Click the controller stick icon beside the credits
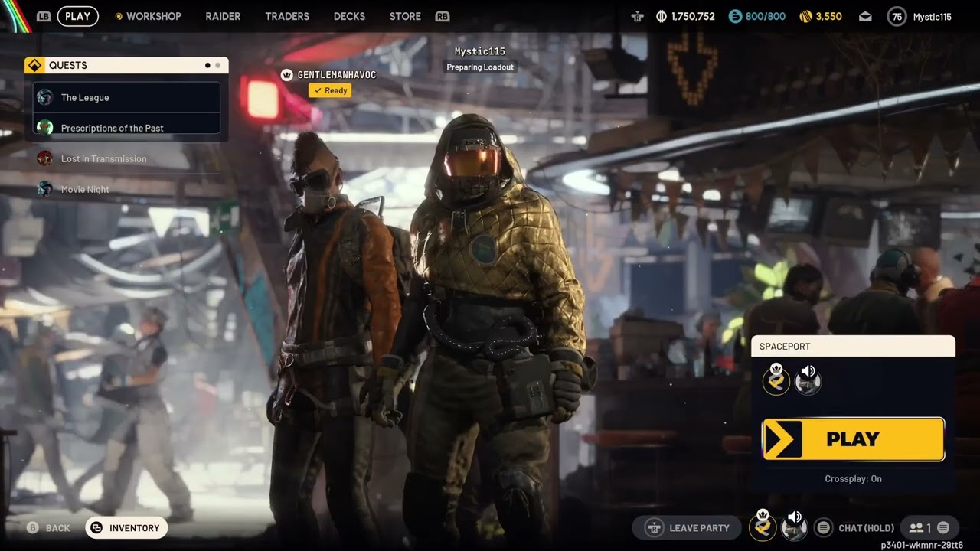This screenshot has width=980, height=551. pos(638,16)
